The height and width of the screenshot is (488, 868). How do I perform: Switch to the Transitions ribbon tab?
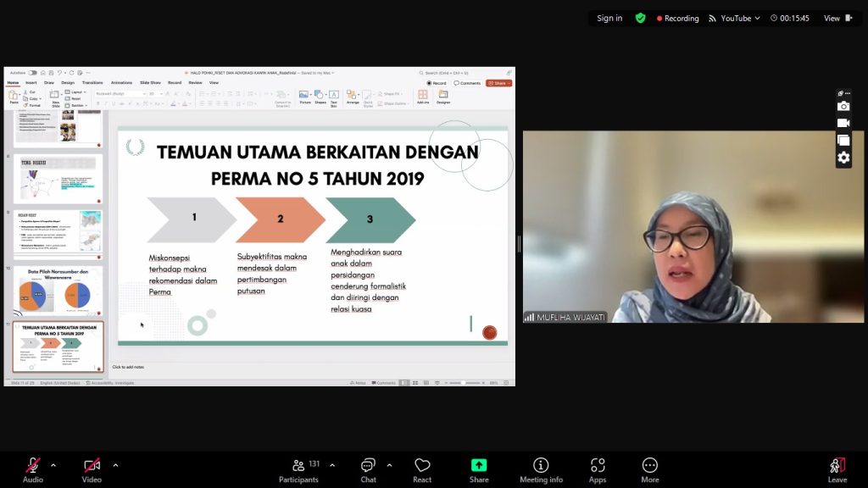pyautogui.click(x=92, y=83)
